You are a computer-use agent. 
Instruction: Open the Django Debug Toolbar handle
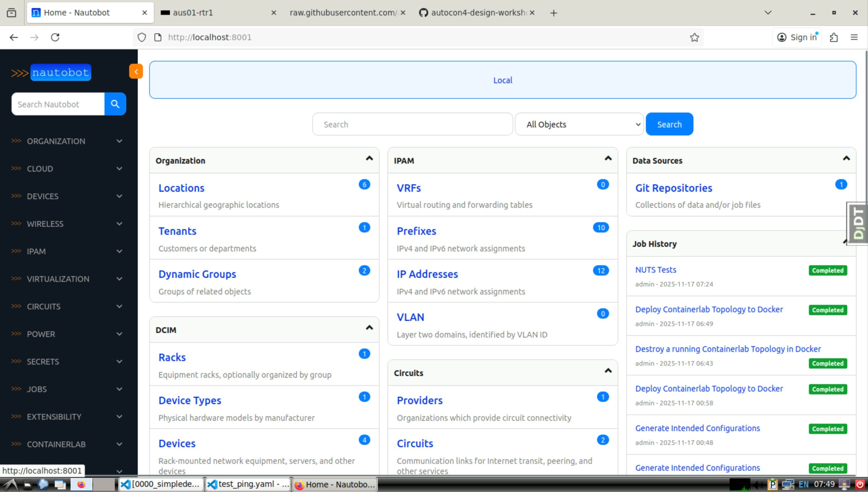click(858, 223)
